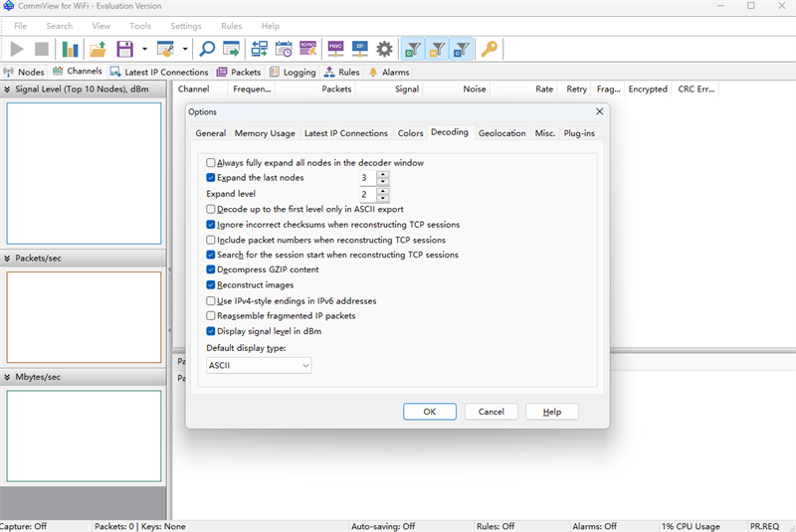796x532 pixels.
Task: Click the Stop capture square icon
Action: point(42,49)
